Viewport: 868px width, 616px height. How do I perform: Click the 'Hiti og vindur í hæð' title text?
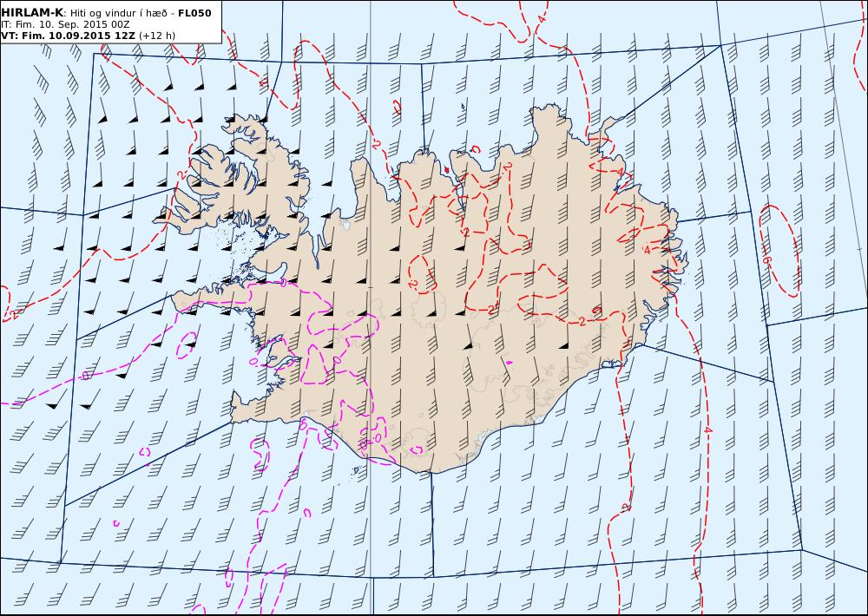(118, 13)
